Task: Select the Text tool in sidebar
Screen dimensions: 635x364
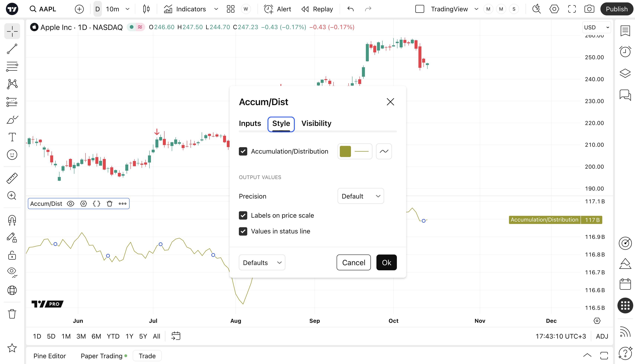Action: click(12, 137)
